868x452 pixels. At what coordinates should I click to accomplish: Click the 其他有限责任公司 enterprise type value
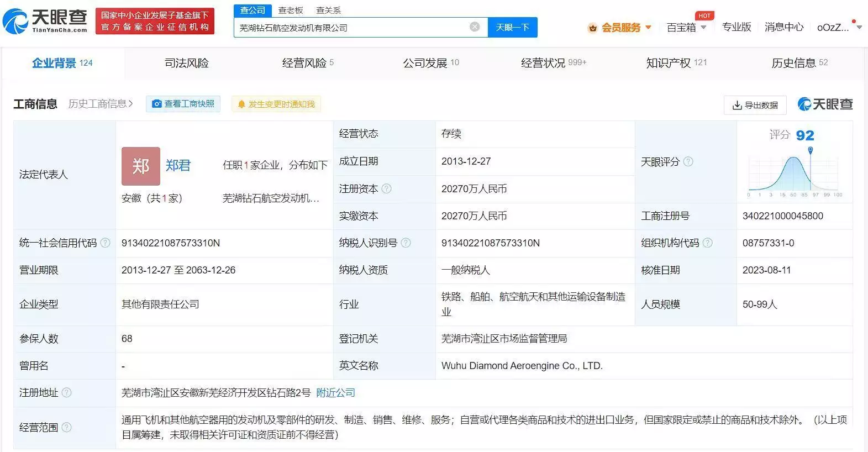pos(160,304)
